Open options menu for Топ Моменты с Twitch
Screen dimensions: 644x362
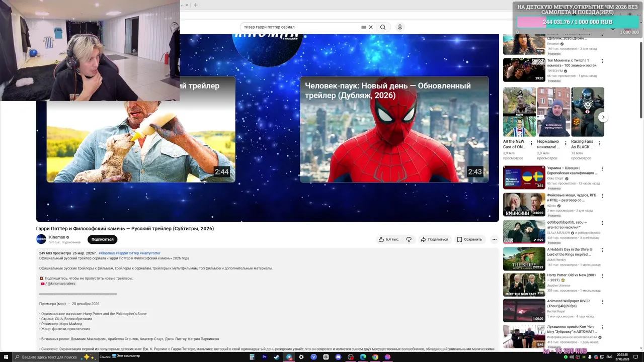602,61
